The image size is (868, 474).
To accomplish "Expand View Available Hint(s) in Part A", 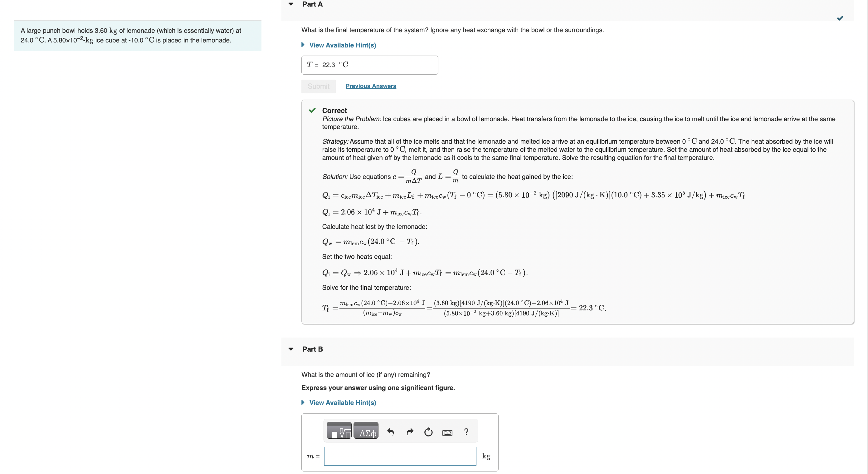I will coord(343,45).
